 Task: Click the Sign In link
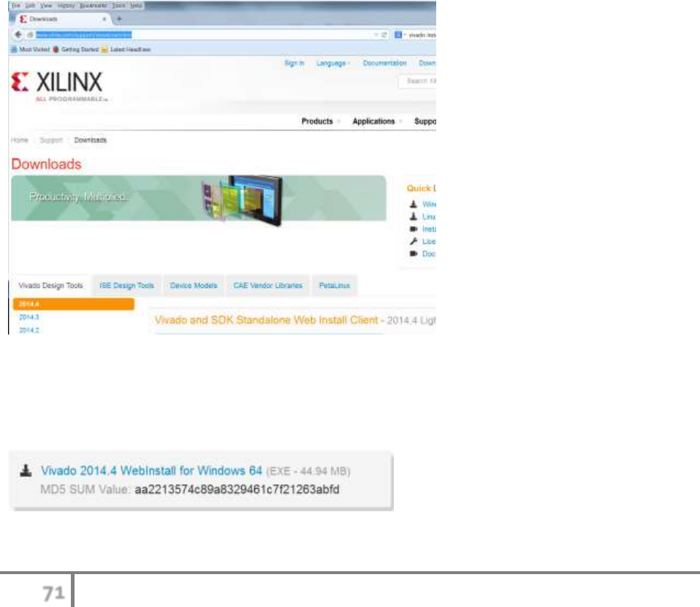pos(294,63)
